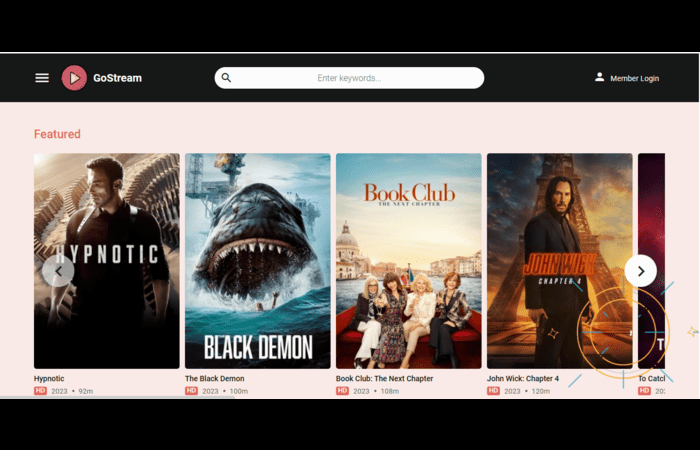700x450 pixels.
Task: Click the 92m runtime text
Action: (86, 392)
